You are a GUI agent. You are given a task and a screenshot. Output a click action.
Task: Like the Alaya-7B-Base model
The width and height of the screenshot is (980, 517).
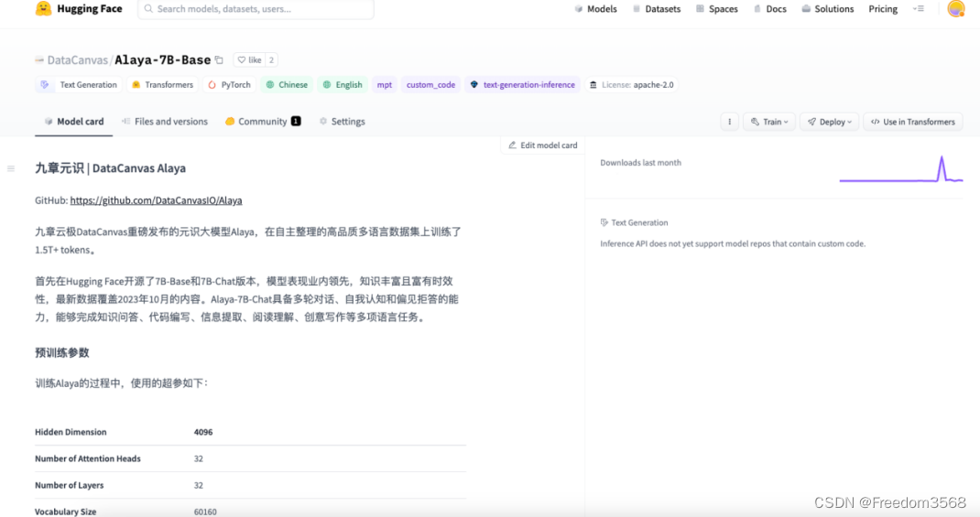(249, 60)
